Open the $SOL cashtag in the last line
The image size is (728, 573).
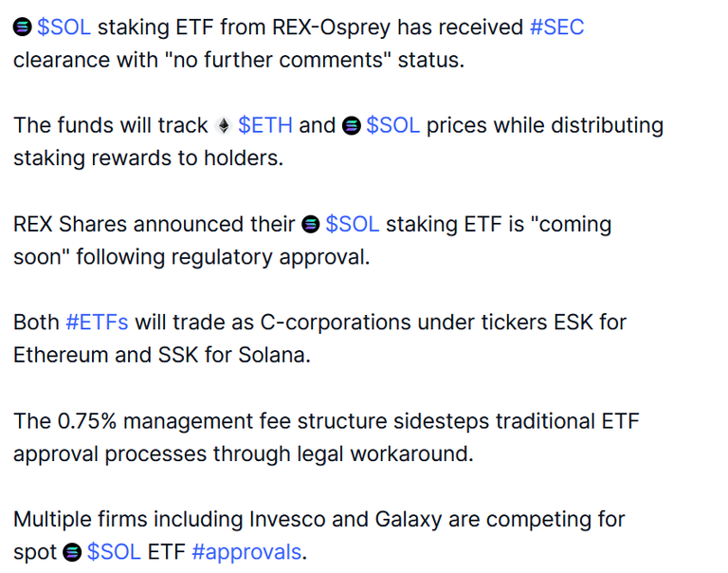pyautogui.click(x=114, y=552)
